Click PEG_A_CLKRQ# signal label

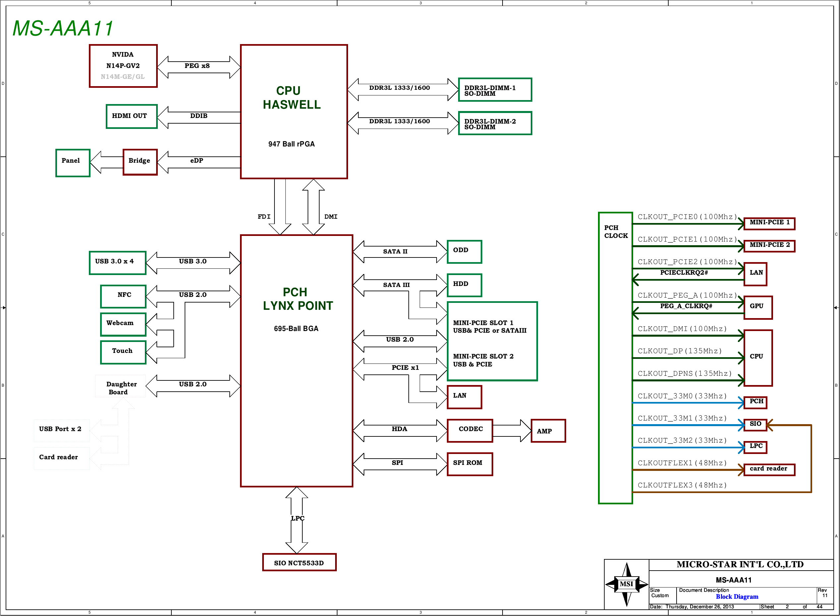(686, 306)
